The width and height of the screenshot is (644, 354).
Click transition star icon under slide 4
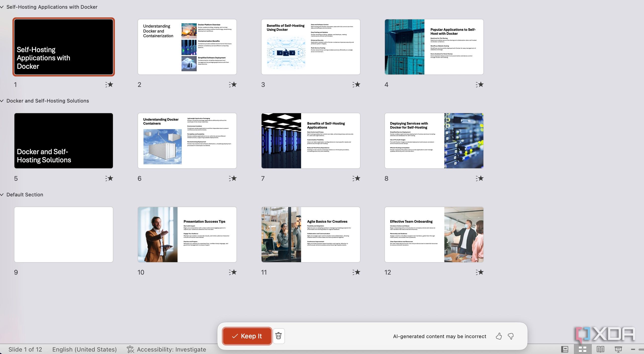click(479, 85)
